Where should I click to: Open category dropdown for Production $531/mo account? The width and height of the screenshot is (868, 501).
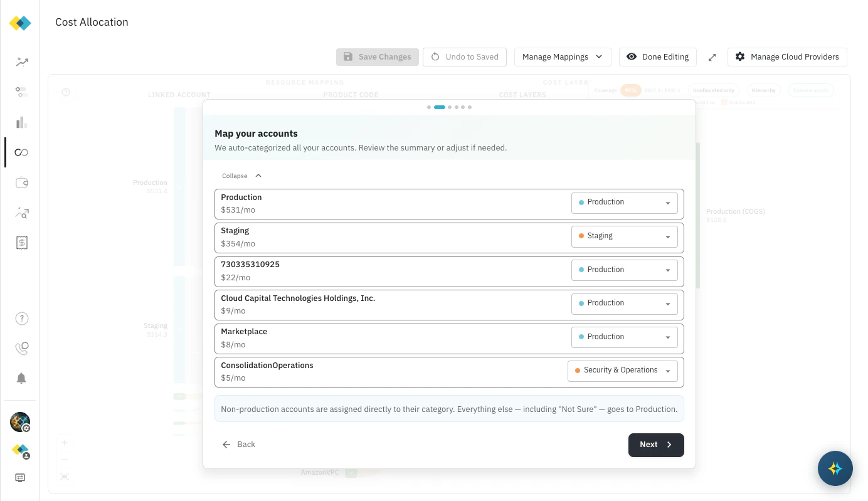tap(624, 203)
